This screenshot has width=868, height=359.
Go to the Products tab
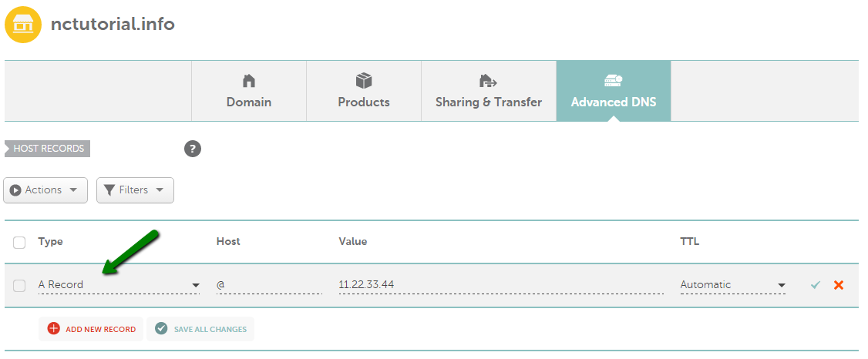click(364, 91)
